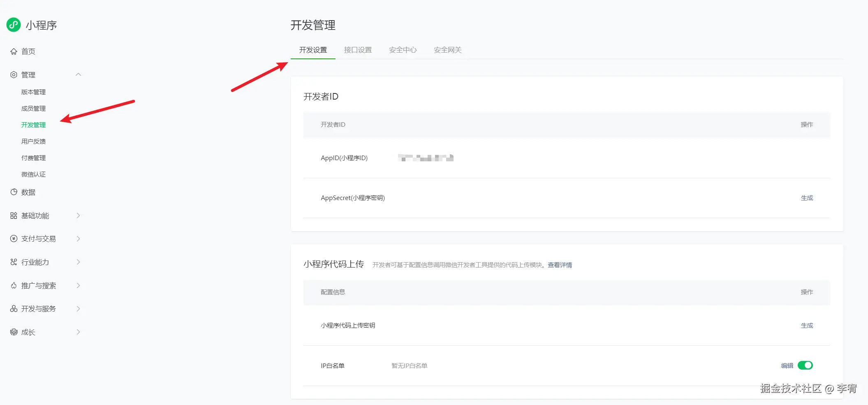The image size is (868, 405).
Task: Click the 开发管理 page title
Action: pyautogui.click(x=313, y=25)
